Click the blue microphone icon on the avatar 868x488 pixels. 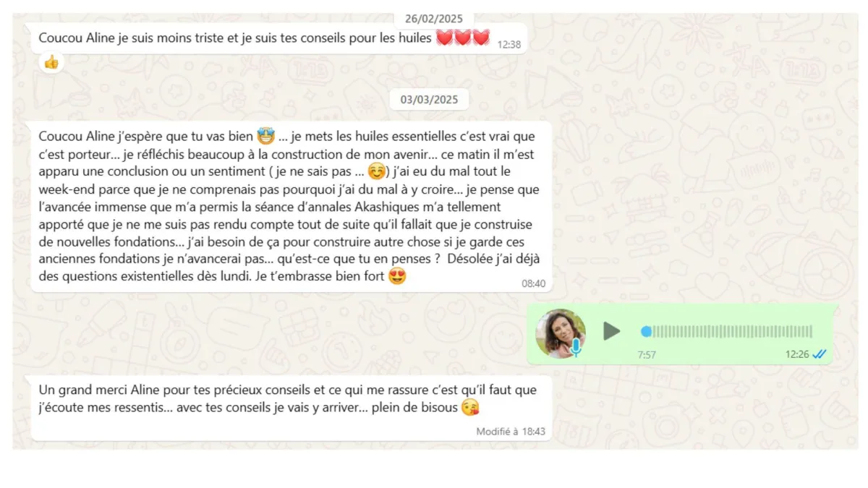coord(576,346)
